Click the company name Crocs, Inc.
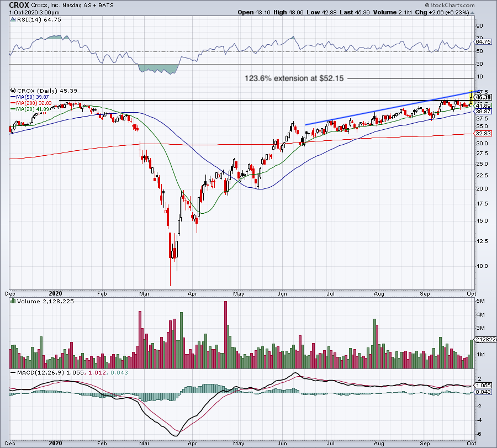Viewport: 497px width, 448px height. point(45,6)
